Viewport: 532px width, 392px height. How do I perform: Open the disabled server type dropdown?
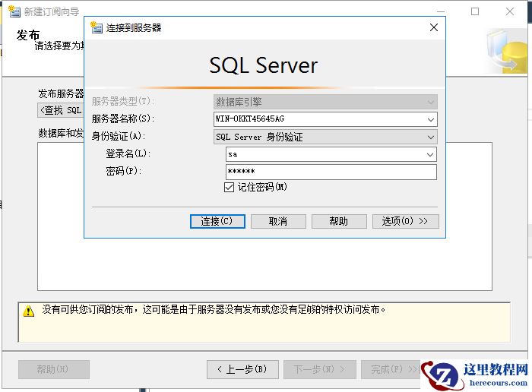pos(431,102)
